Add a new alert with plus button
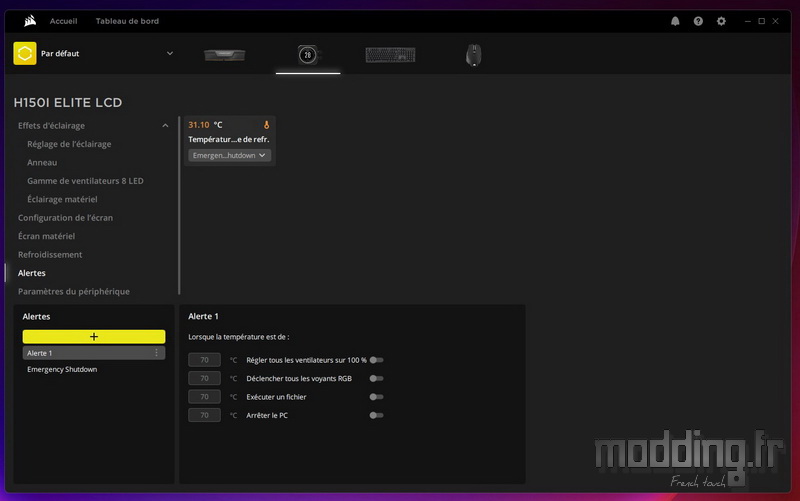Viewport: 800px width, 501px height. tap(94, 336)
